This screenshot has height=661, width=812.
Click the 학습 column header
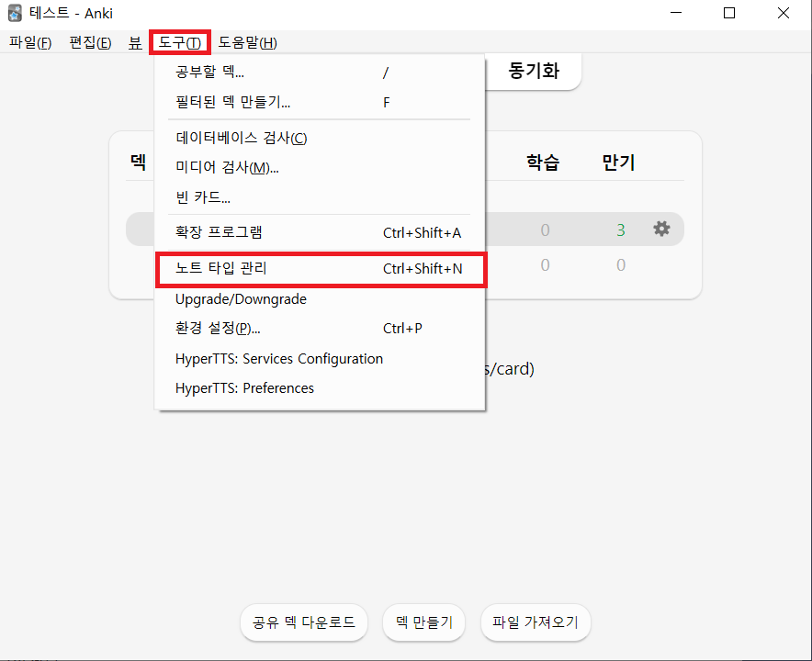click(x=543, y=162)
